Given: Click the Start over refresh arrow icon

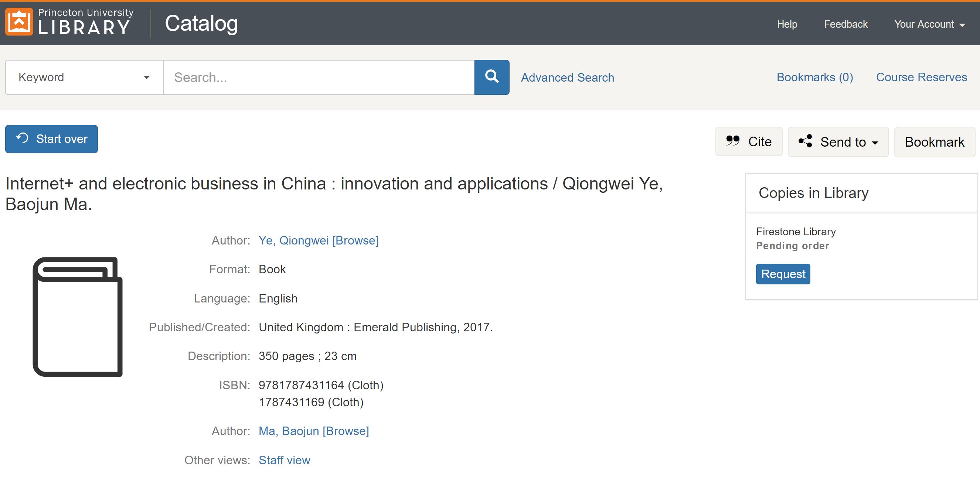Looking at the screenshot, I should [23, 138].
